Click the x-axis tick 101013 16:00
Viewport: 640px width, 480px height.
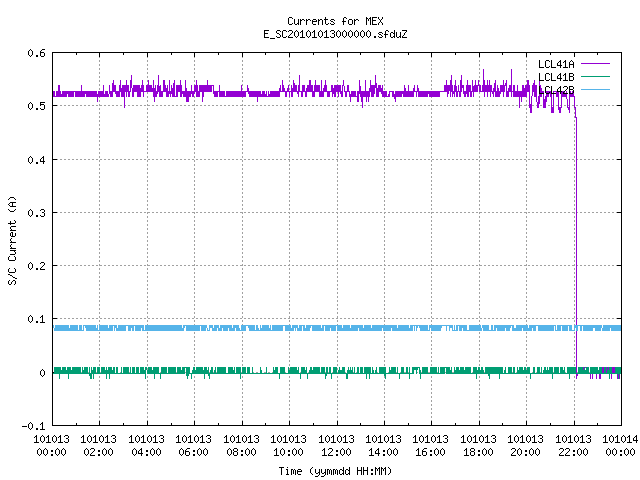tap(431, 445)
